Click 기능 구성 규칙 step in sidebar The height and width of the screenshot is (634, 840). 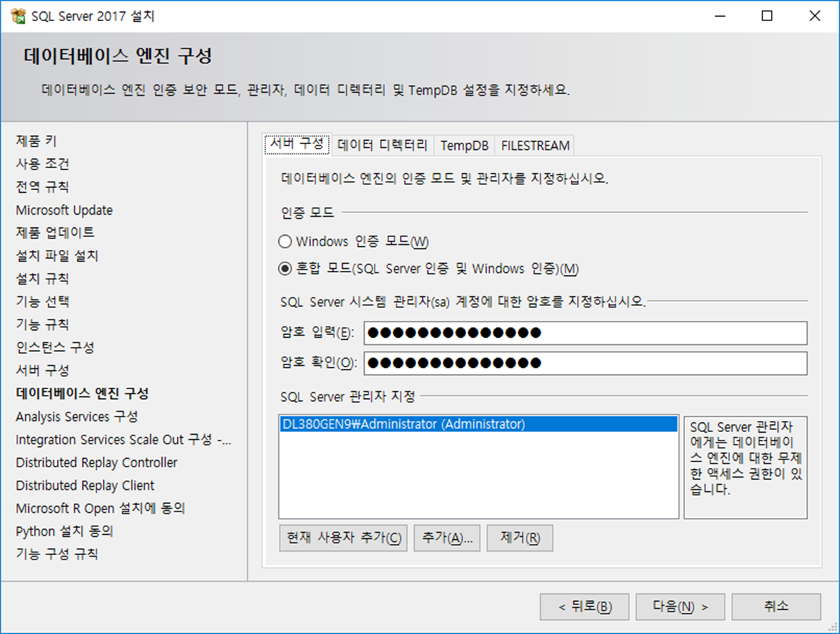pyautogui.click(x=57, y=554)
